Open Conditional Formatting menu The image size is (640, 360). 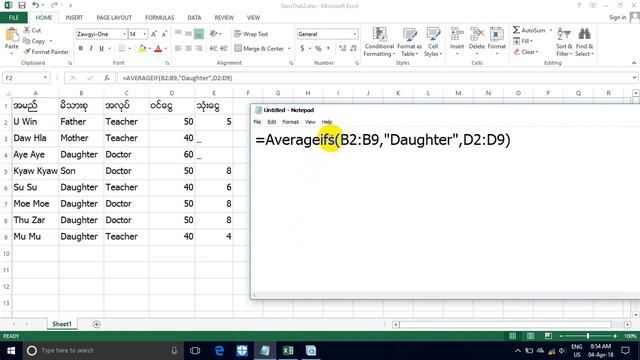pos(379,42)
